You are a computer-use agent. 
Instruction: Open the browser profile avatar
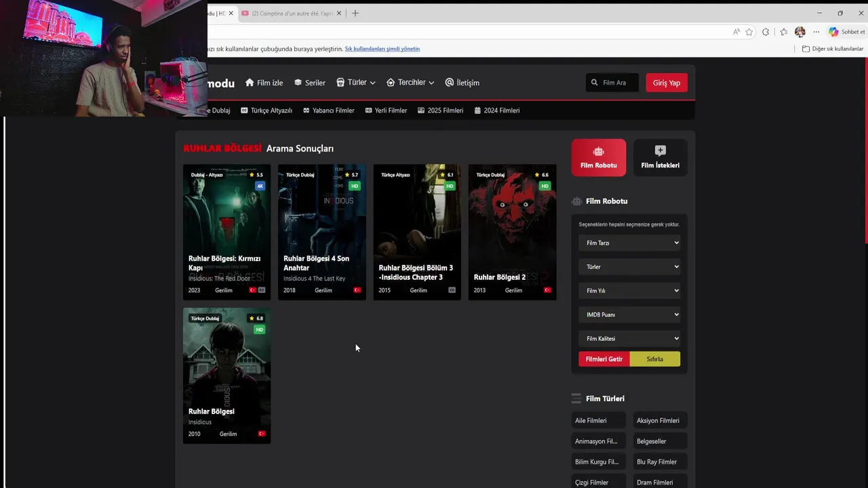point(800,32)
